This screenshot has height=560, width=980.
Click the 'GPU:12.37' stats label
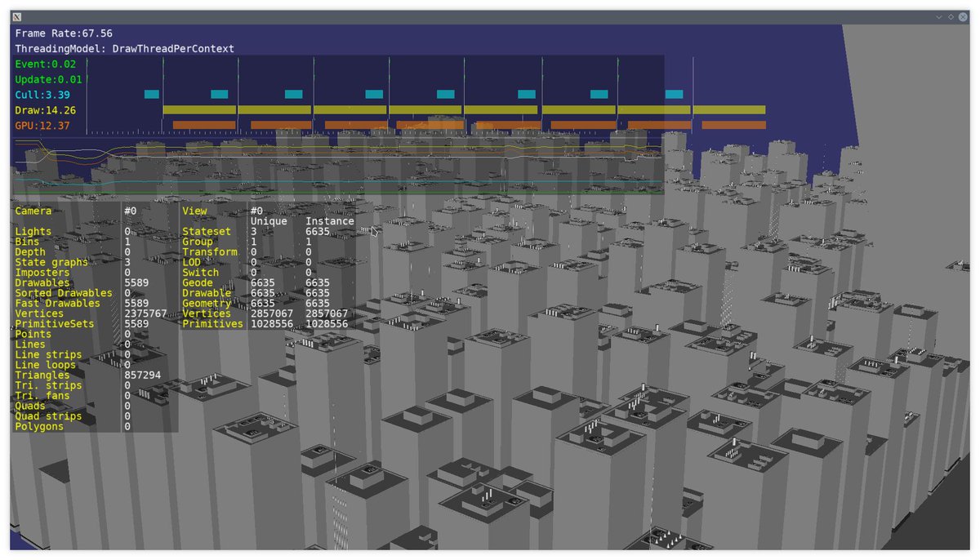point(42,126)
